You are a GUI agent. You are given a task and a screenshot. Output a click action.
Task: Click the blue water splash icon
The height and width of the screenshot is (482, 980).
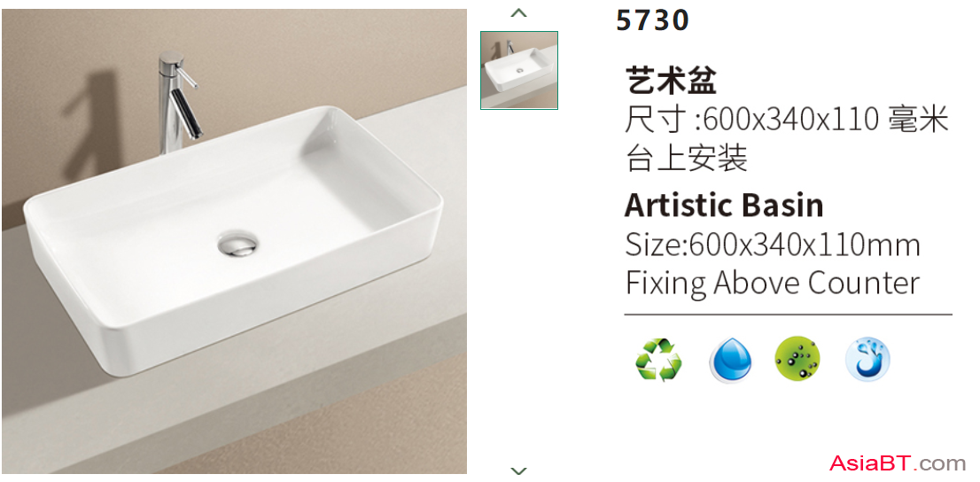(x=867, y=360)
